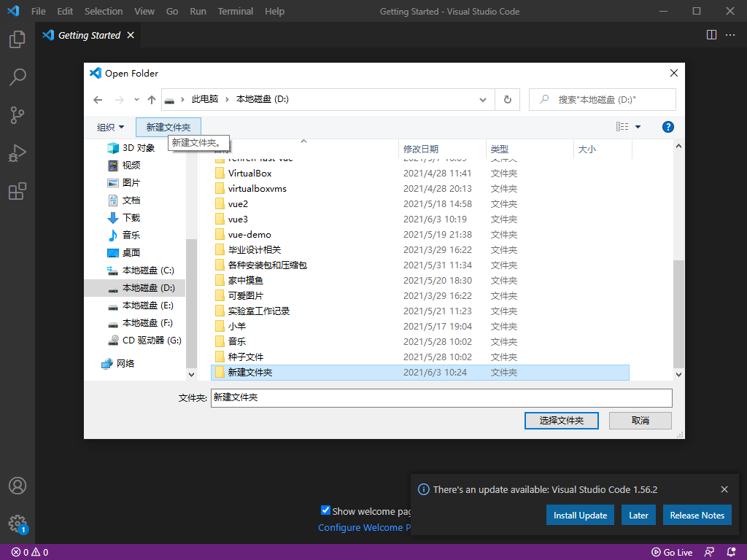
Task: Expand the breadcrumb arrow before 此电脑
Action: pyautogui.click(x=182, y=99)
